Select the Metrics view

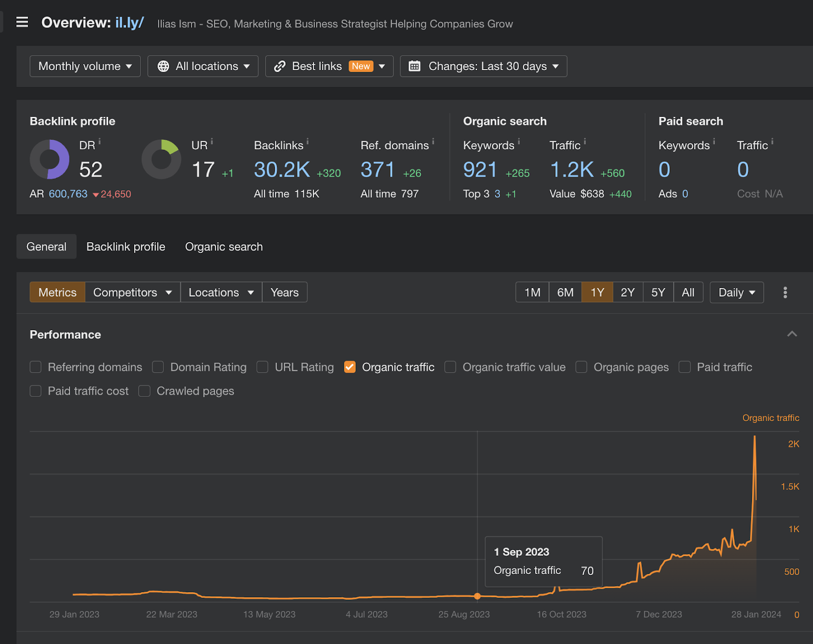click(57, 293)
